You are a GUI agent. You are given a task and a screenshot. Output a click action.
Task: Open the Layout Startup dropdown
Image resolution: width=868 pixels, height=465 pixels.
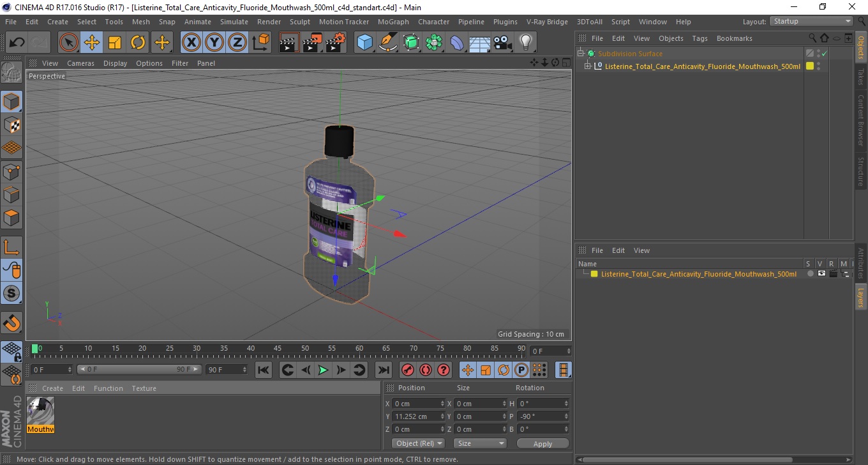[812, 21]
